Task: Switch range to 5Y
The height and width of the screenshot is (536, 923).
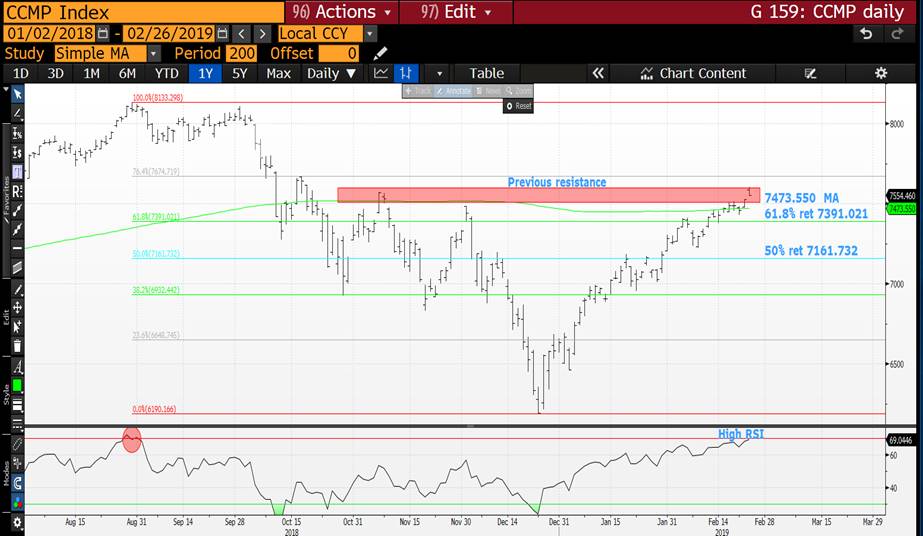Action: click(x=240, y=73)
